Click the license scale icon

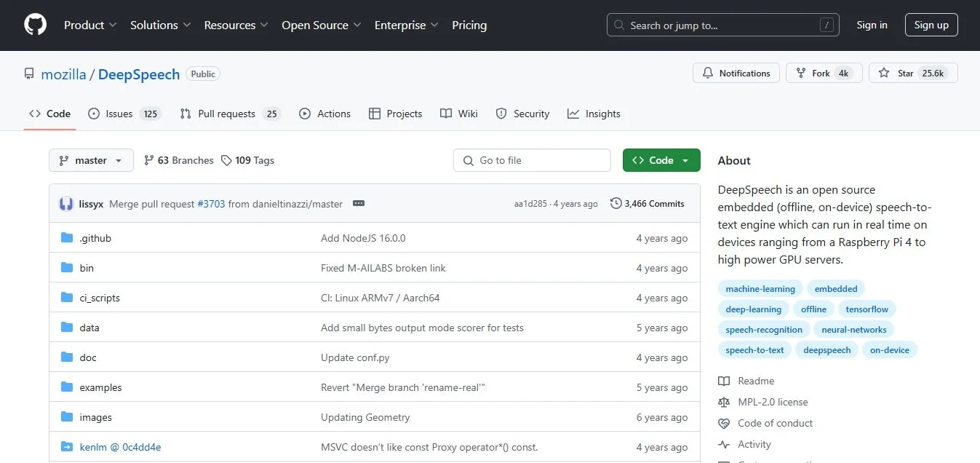click(x=724, y=402)
